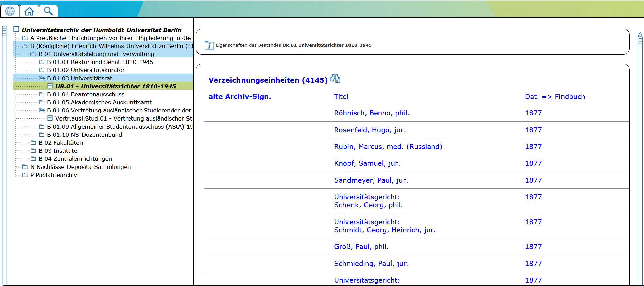Open B 01.02 Universitätskurator entry
Image resolution: width=644 pixels, height=286 pixels.
[x=86, y=70]
